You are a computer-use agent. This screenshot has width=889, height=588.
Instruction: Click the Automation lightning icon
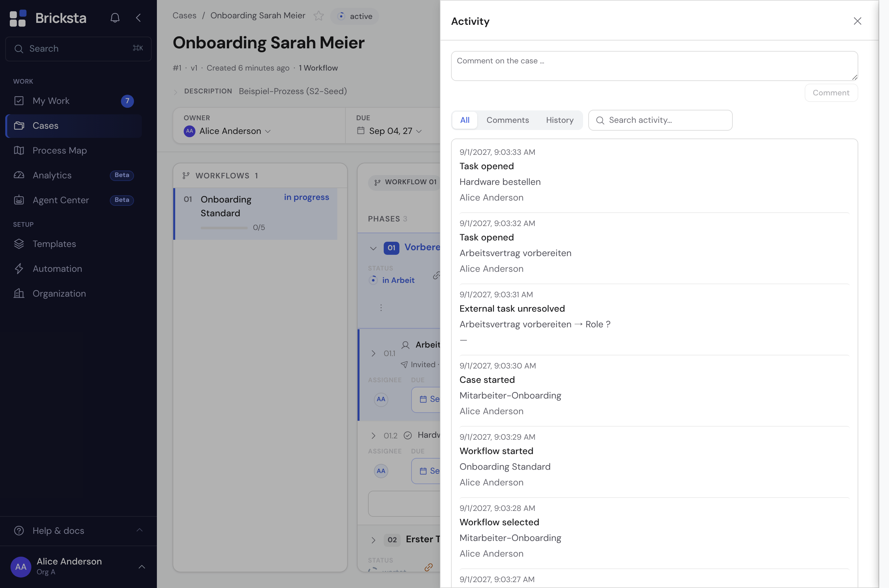tap(19, 269)
